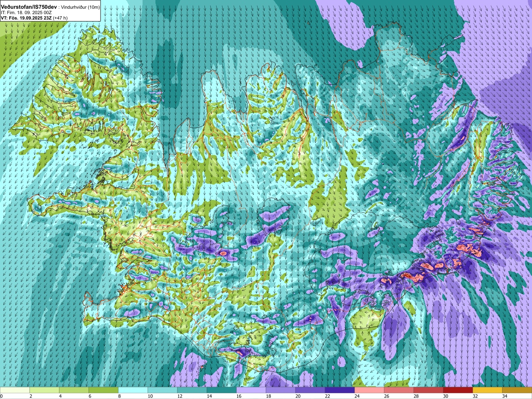Click the 22–24 dark indigo legend swatch
This screenshot has height=399, width=532.
pos(340,390)
